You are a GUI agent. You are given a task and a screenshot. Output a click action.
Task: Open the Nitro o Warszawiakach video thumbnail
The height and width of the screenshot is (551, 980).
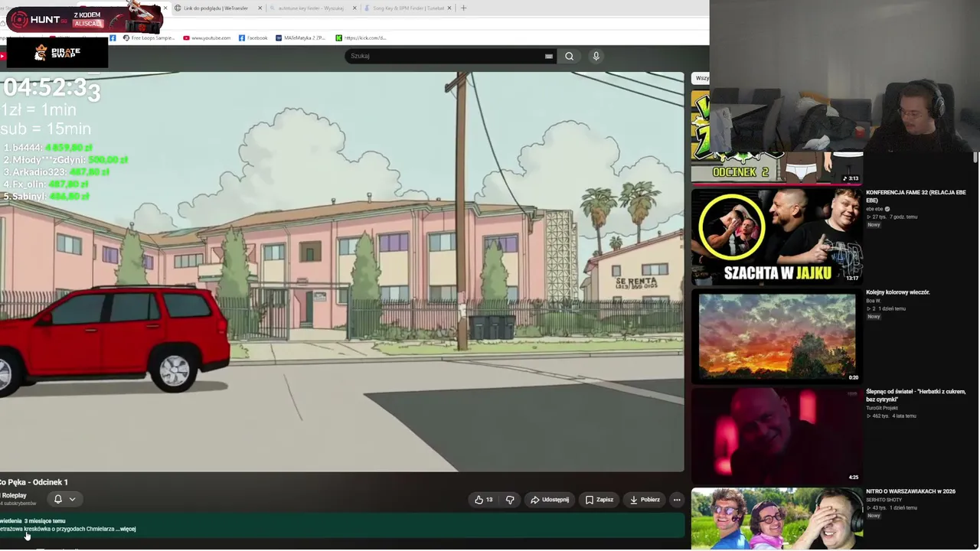tap(777, 518)
